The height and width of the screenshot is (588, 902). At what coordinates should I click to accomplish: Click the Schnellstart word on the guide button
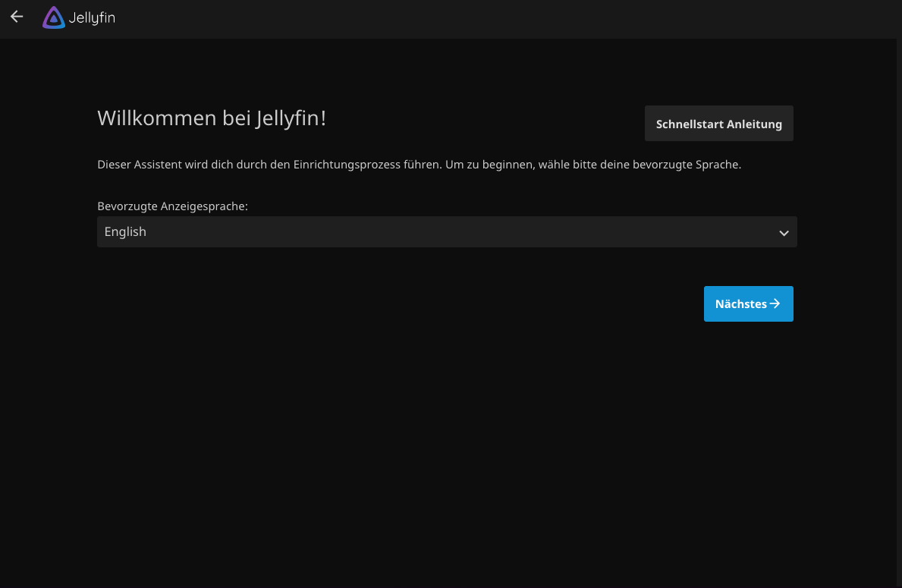coord(690,124)
